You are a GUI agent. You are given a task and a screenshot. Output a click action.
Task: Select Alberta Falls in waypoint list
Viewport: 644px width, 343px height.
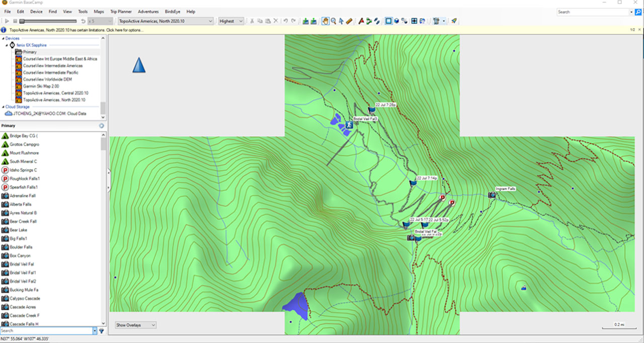[x=21, y=204]
